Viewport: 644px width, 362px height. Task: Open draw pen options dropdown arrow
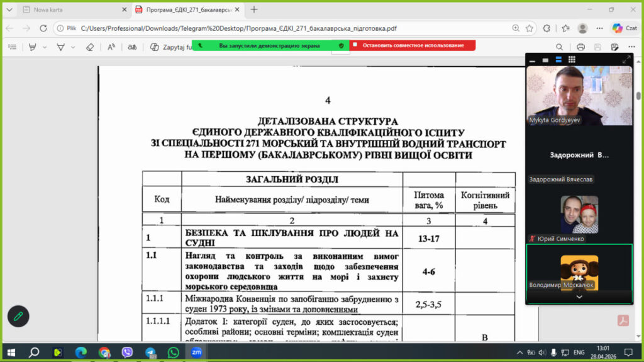click(73, 47)
